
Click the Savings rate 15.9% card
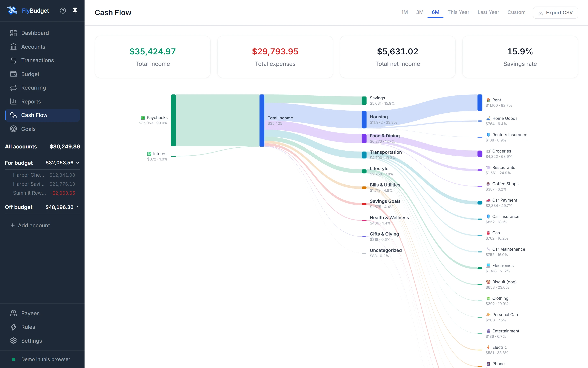pos(520,57)
